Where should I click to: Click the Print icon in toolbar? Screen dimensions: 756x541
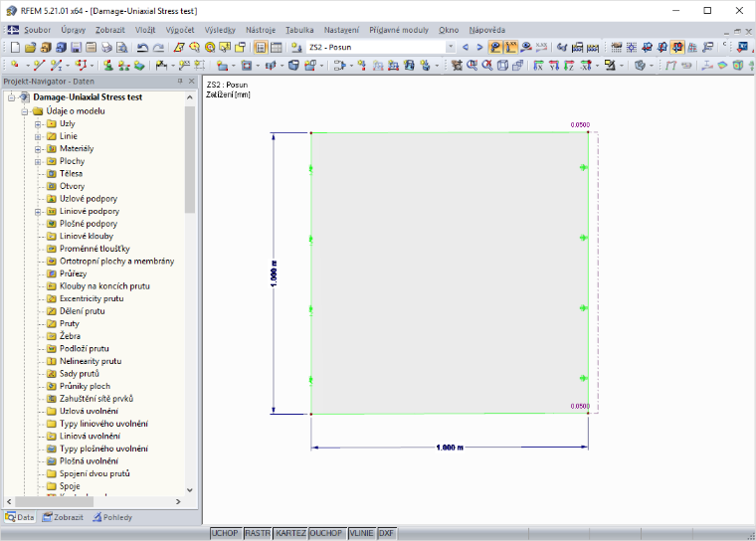(x=106, y=48)
